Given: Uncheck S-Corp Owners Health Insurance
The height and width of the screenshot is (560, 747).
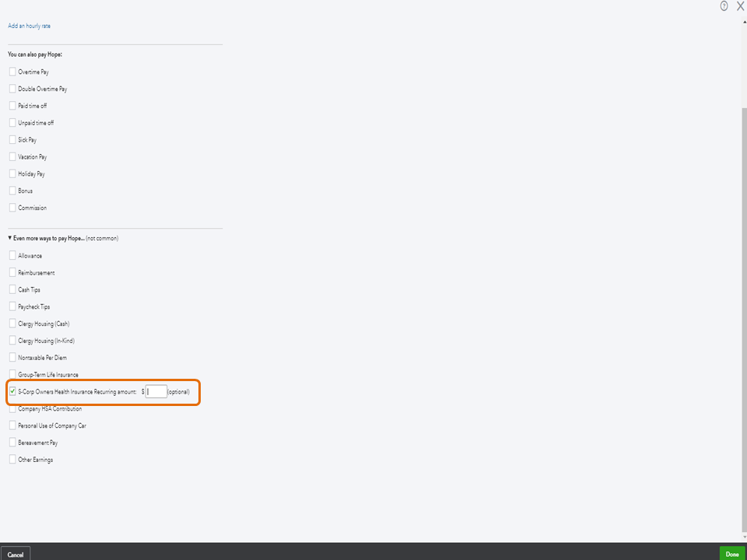Looking at the screenshot, I should click(x=12, y=391).
